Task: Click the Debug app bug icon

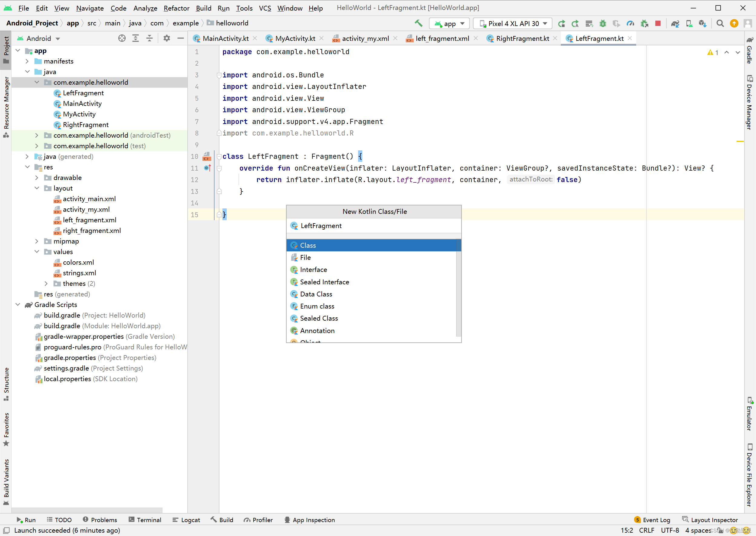Action: click(603, 23)
